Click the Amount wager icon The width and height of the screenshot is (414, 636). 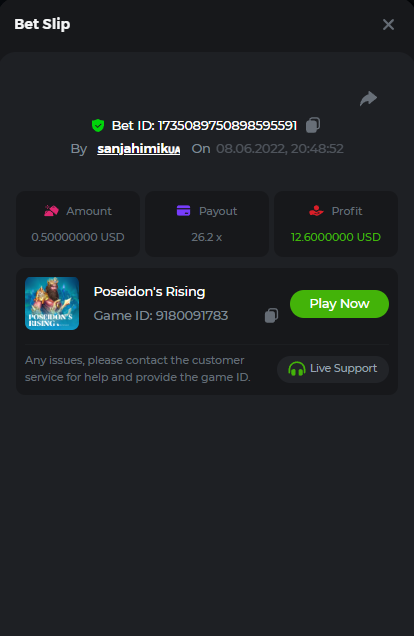(x=51, y=211)
